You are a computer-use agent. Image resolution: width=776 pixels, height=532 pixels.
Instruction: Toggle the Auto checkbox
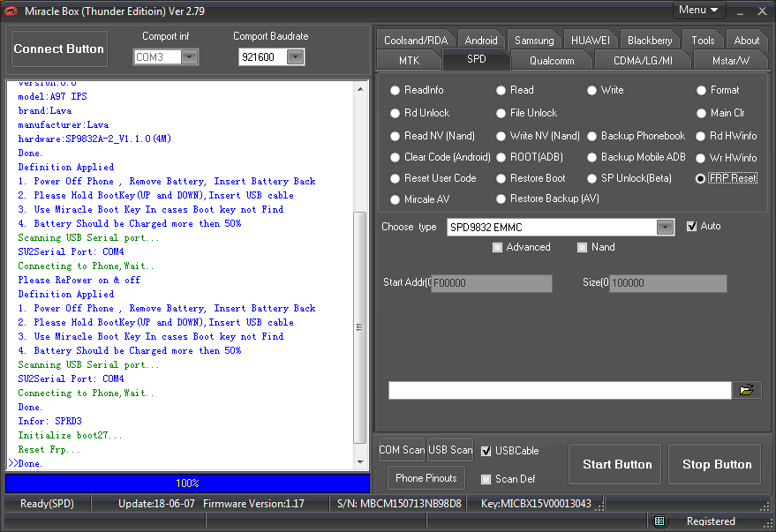(691, 227)
